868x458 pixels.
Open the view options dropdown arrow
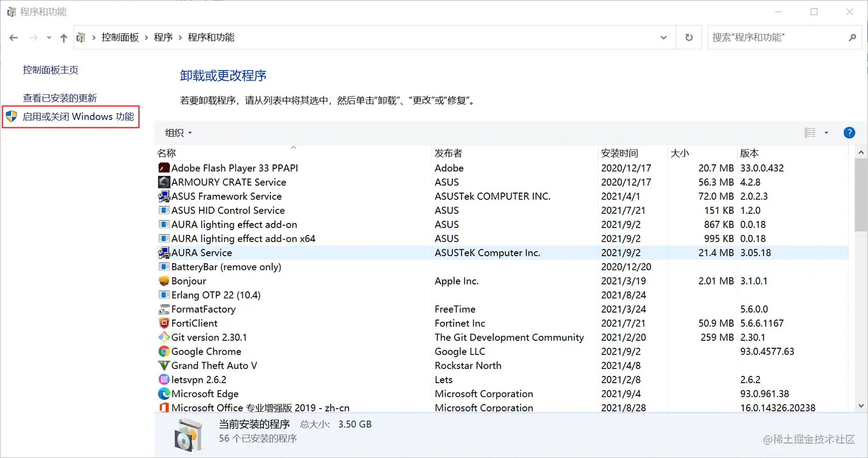[x=826, y=133]
